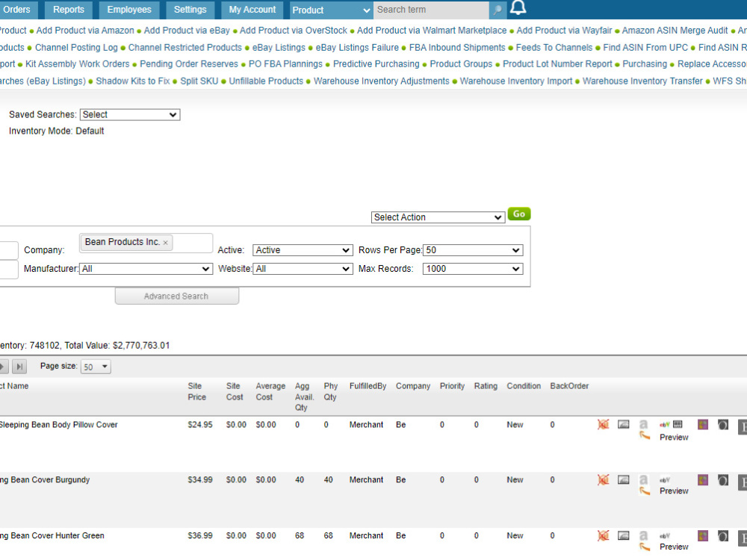Open FBA Inbound Shipments link
The width and height of the screenshot is (747, 560).
(x=457, y=48)
